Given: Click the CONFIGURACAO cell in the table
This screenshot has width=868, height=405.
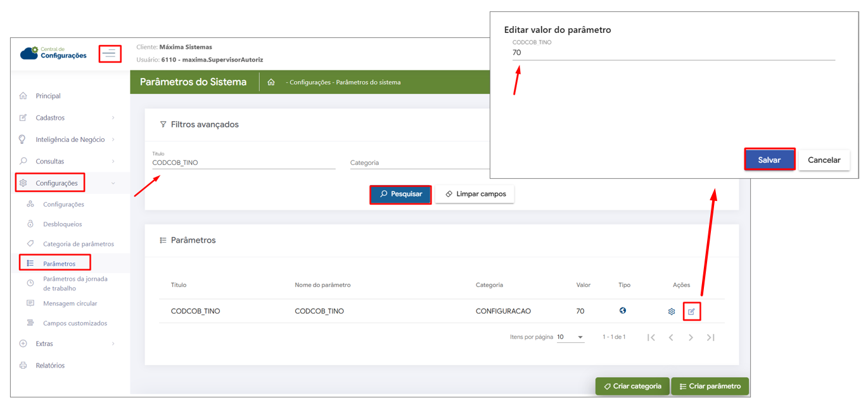Looking at the screenshot, I should tap(503, 311).
